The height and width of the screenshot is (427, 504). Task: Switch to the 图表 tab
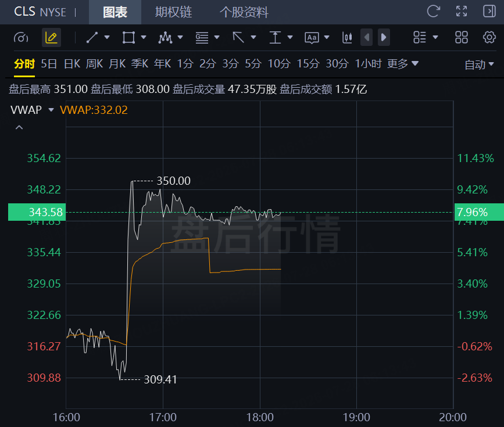coord(115,12)
